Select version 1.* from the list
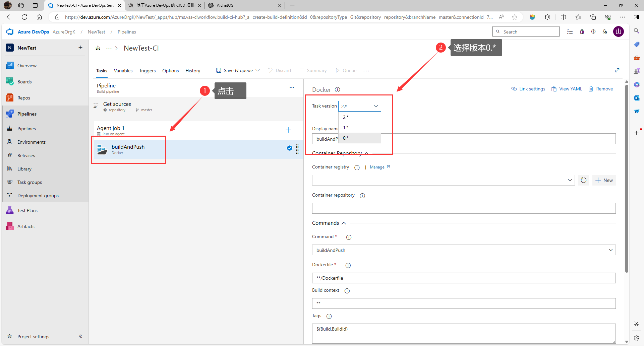The image size is (644, 346). pos(360,128)
